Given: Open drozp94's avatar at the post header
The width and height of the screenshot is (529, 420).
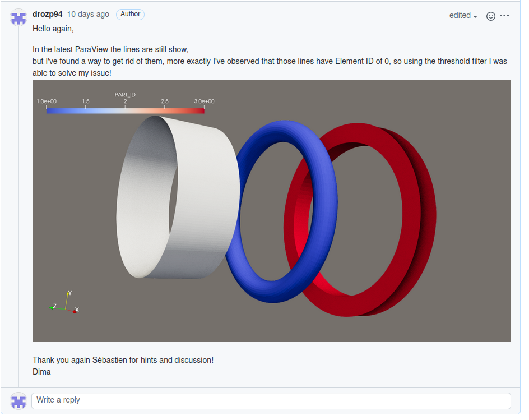Looking at the screenshot, I should 18,17.
